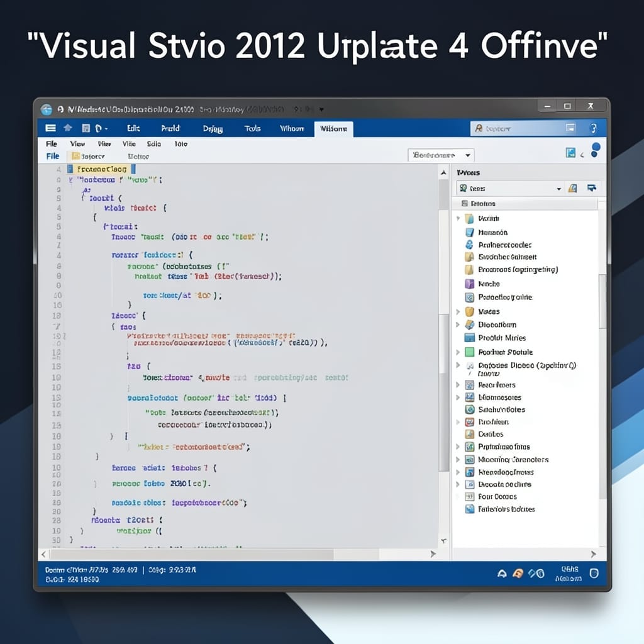
Task: Open the Edit ribbon tab
Action: pyautogui.click(x=133, y=128)
